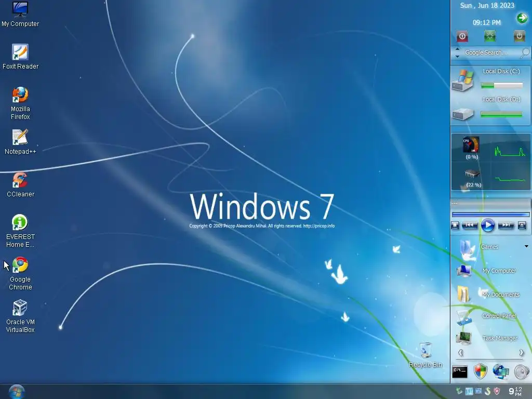
Task: Click the grey power icon in sidebar
Action: pos(519,36)
